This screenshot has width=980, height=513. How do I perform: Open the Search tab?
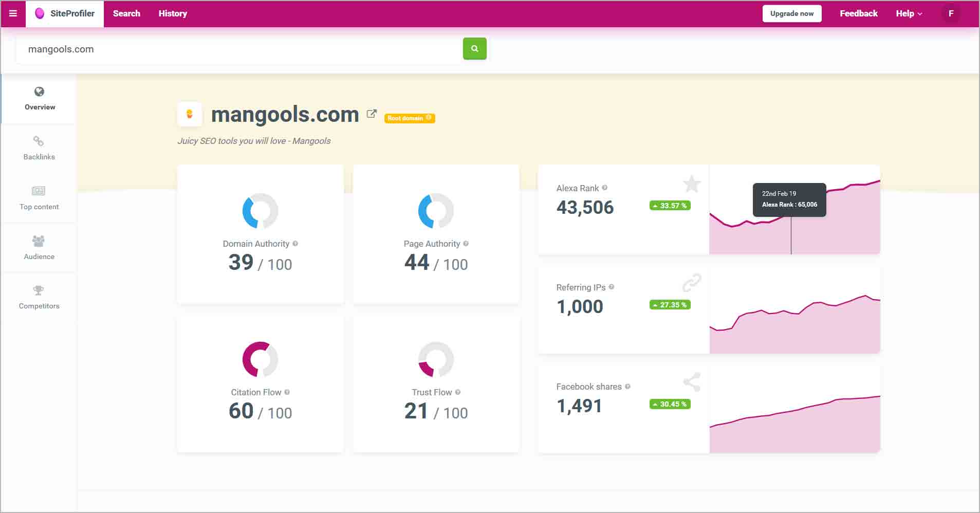pos(126,13)
